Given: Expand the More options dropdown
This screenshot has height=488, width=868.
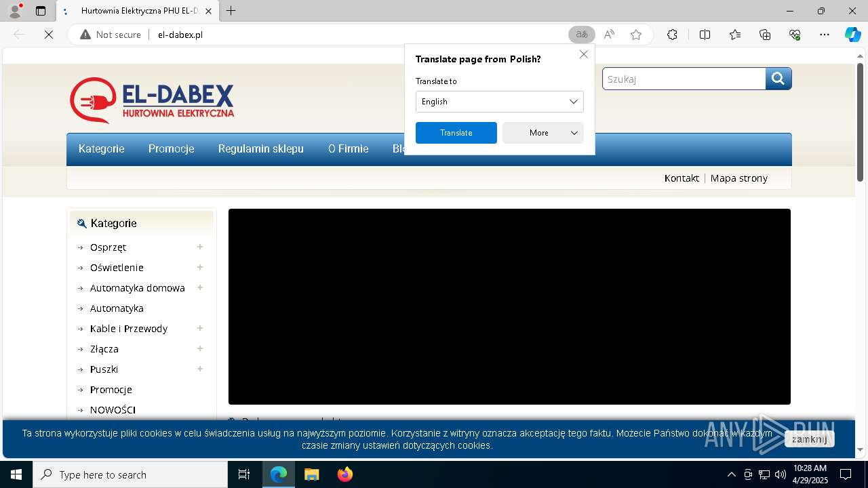Looking at the screenshot, I should (x=542, y=133).
